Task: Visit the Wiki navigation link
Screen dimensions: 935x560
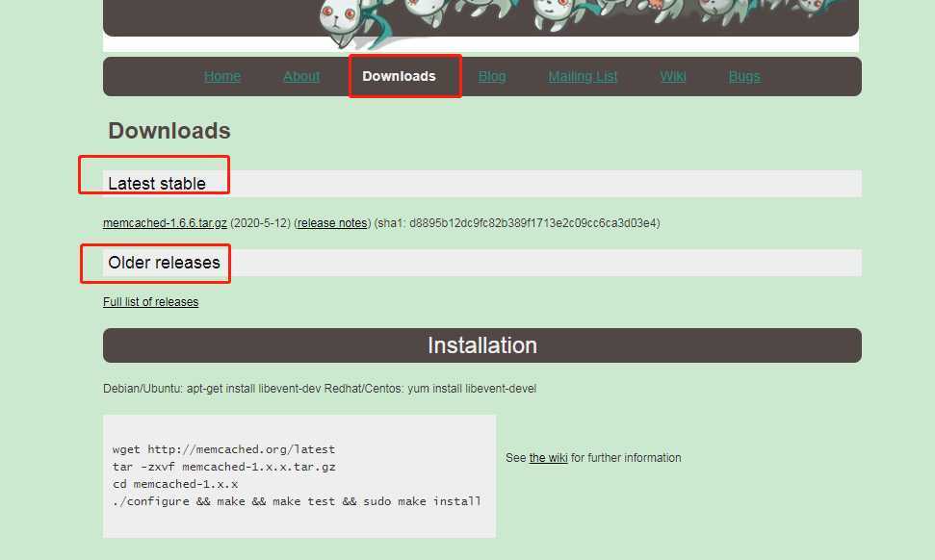Action: 673,76
